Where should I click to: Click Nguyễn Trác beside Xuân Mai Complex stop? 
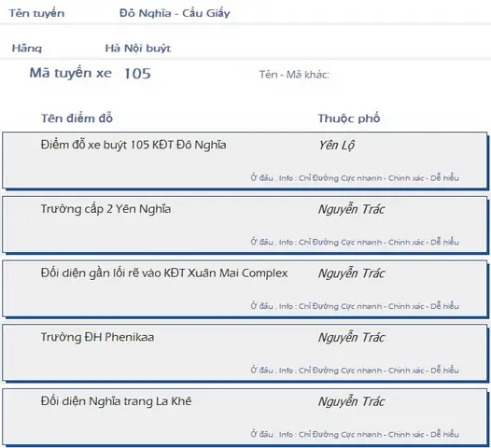coord(351,273)
